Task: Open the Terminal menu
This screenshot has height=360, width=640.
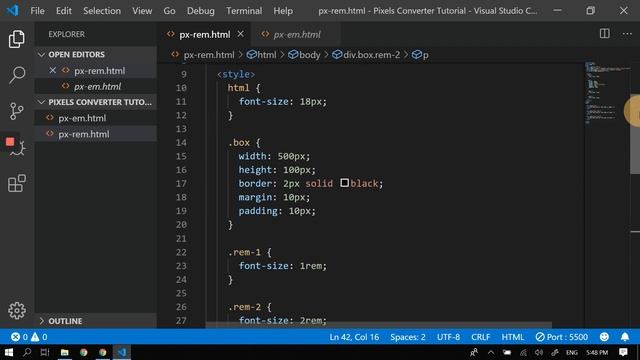Action: click(x=244, y=11)
